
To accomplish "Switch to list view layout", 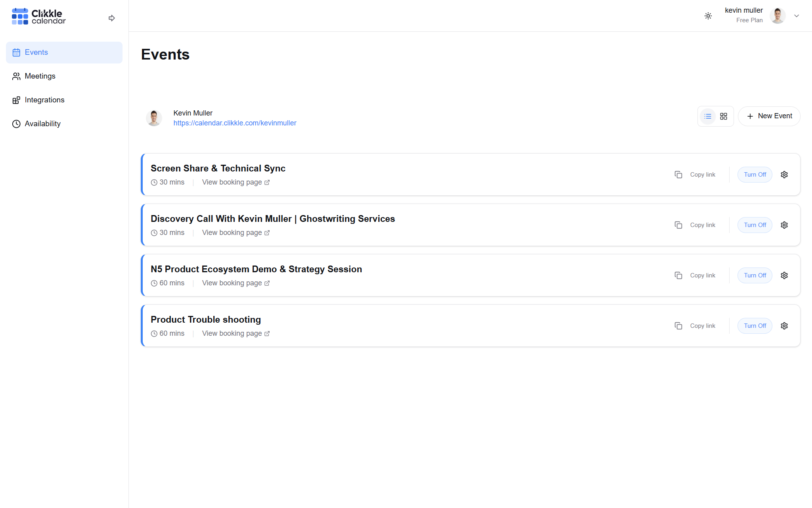I will pos(708,116).
